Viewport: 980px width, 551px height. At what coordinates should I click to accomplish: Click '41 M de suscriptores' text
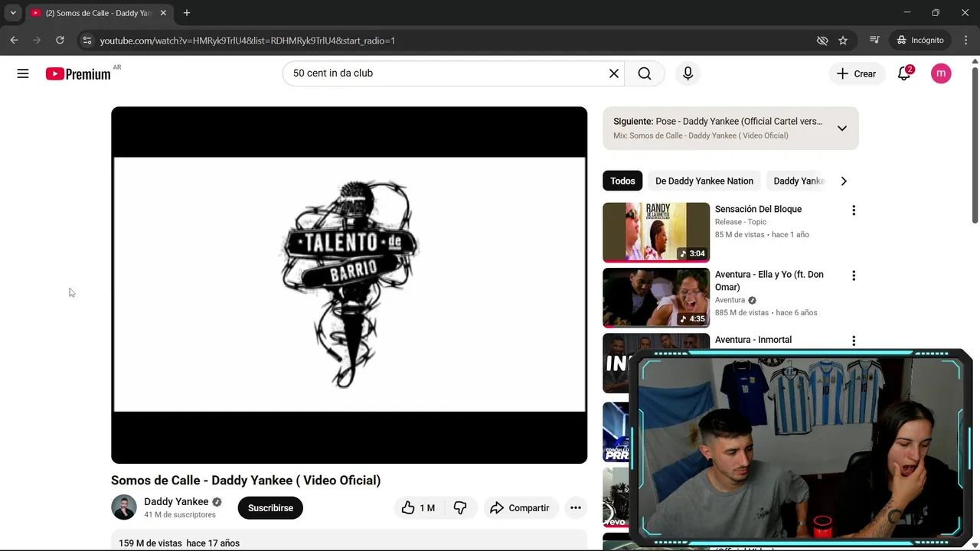pos(180,515)
